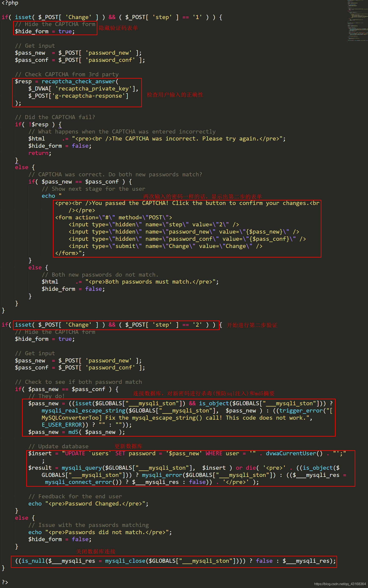Click the '// Feedback for the end user' comment
Image resolution: width=368 pixels, height=588 pixels.
pyautogui.click(x=75, y=496)
